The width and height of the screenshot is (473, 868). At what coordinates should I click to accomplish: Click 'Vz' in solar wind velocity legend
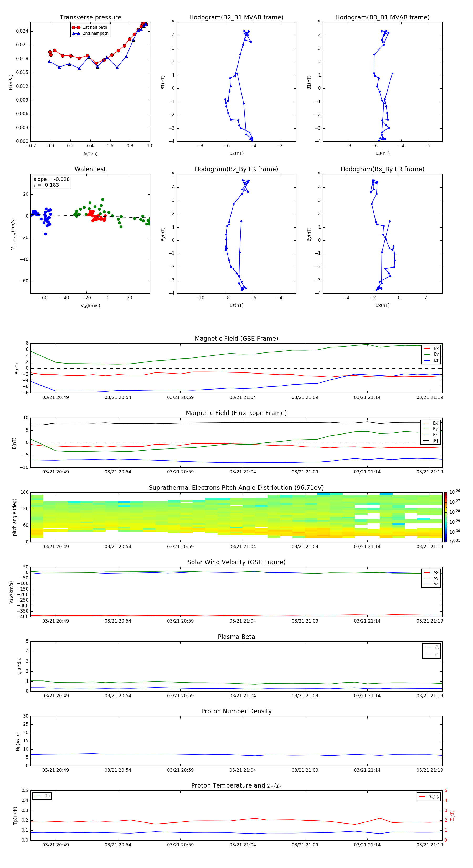point(436,584)
